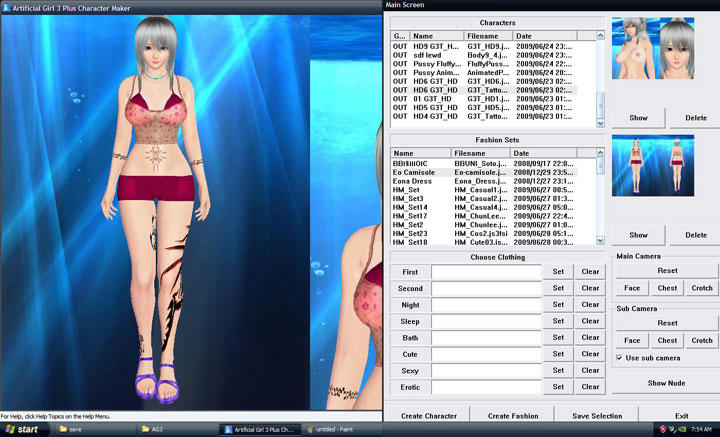Image resolution: width=720 pixels, height=437 pixels.
Task: Sort Characters by Name column header
Action: coord(436,36)
